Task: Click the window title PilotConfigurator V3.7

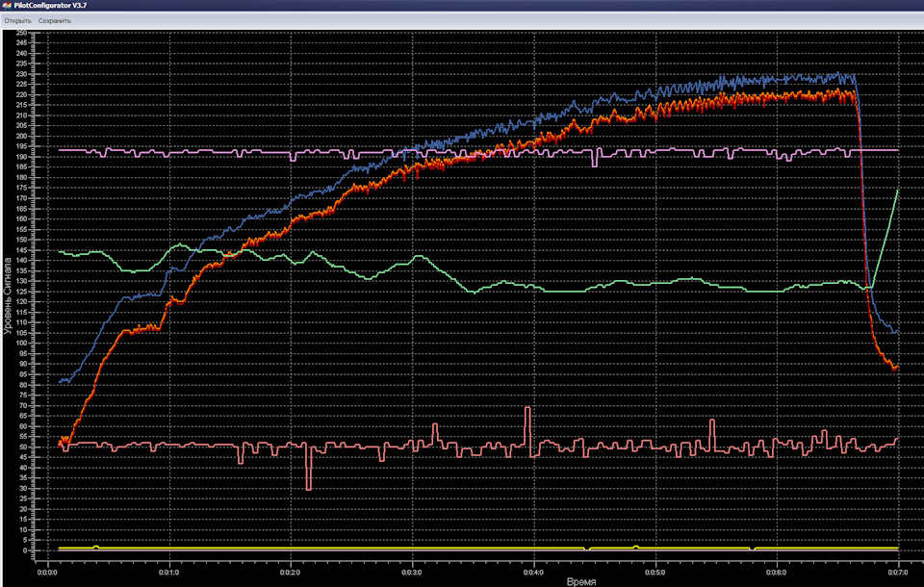Action: coord(50,6)
